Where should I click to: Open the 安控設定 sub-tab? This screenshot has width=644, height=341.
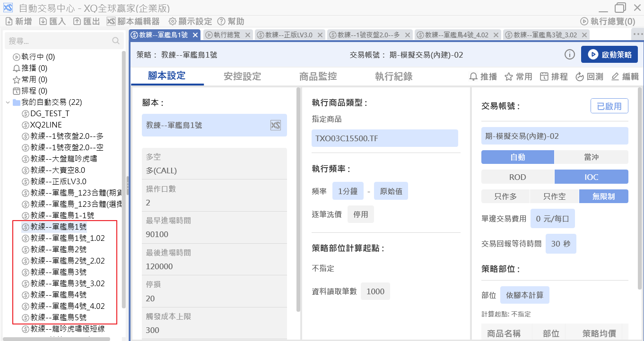click(x=242, y=76)
